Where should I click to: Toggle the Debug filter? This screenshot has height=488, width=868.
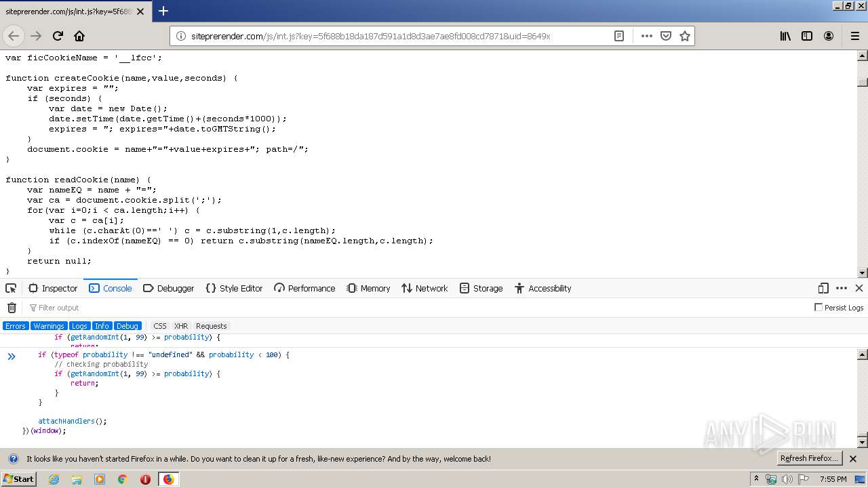[127, 326]
